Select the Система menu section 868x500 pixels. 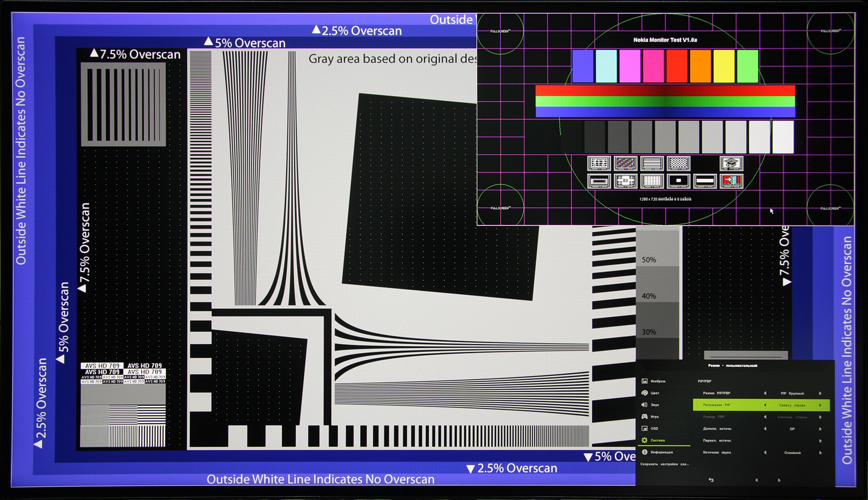coord(653,440)
